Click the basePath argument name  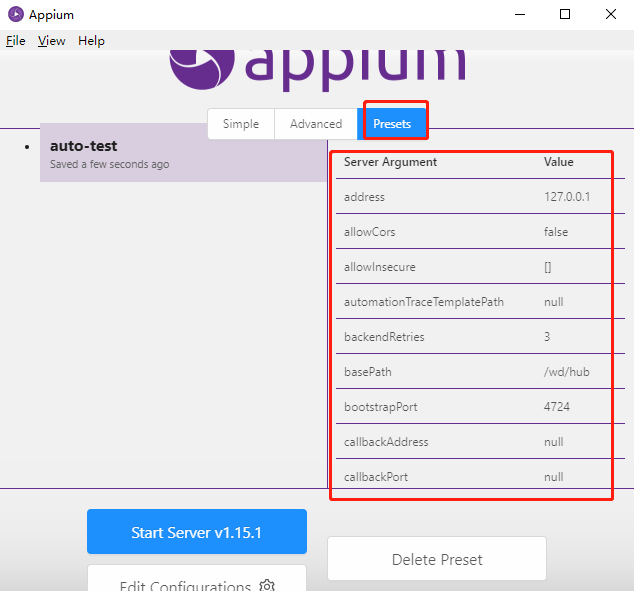point(368,372)
